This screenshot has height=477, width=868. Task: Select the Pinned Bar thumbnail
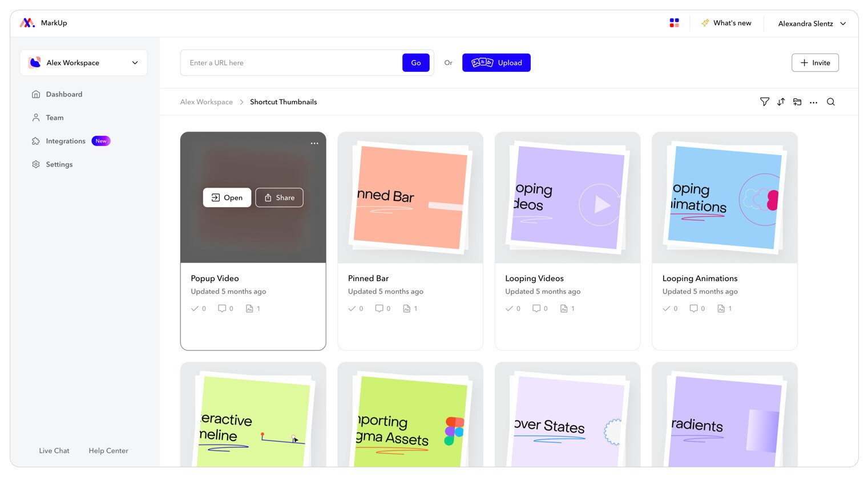(410, 197)
